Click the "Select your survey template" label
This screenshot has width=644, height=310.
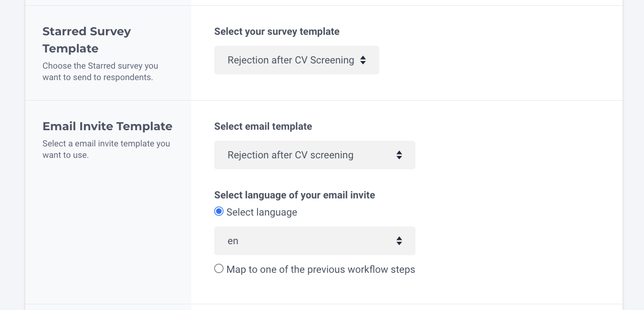click(277, 31)
